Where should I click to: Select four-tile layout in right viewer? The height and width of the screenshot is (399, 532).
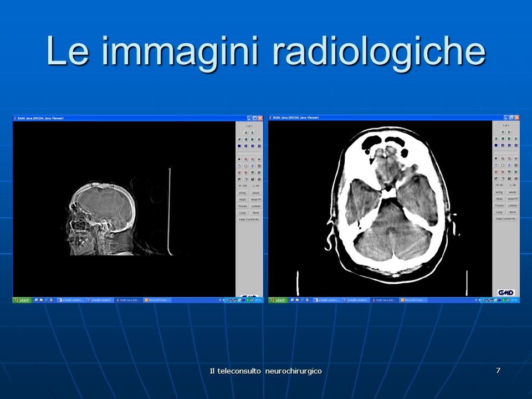point(503,145)
